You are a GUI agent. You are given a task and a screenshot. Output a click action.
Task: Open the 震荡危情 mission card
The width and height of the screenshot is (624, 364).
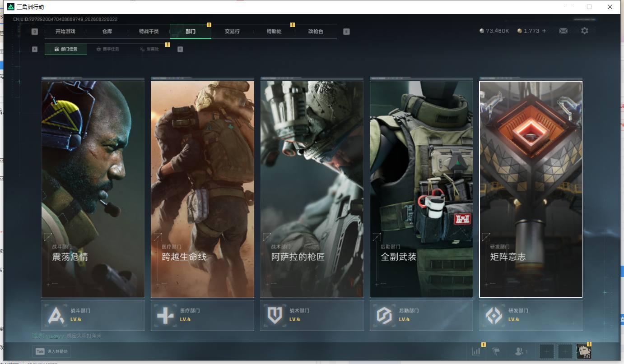coord(93,189)
